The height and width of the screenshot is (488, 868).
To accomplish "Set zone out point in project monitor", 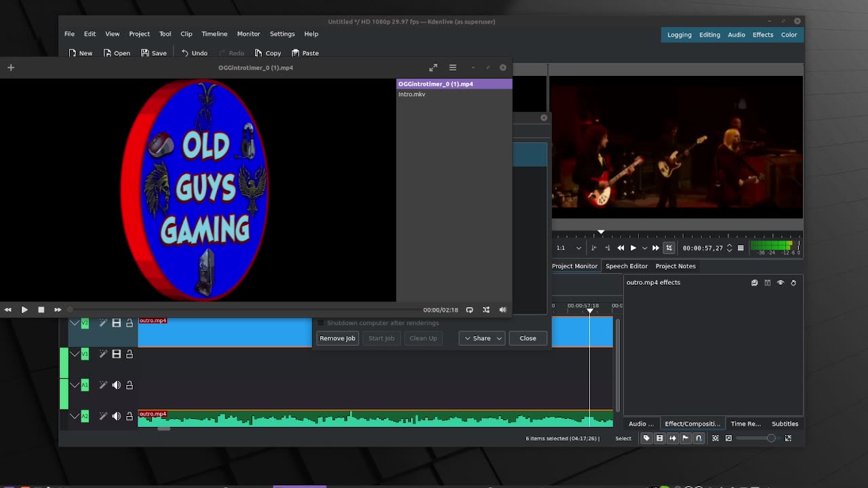I will [x=607, y=248].
